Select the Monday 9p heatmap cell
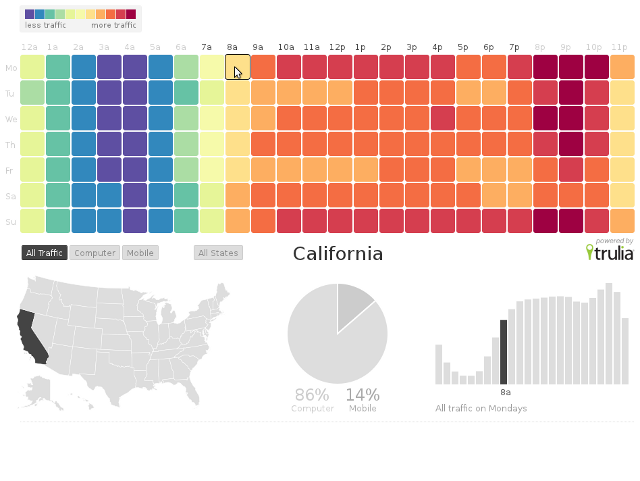The height and width of the screenshot is (481, 640). click(x=570, y=67)
